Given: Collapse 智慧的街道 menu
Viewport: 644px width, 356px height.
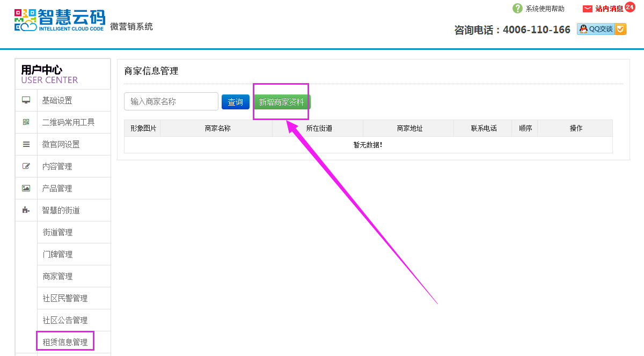Looking at the screenshot, I should click(61, 210).
